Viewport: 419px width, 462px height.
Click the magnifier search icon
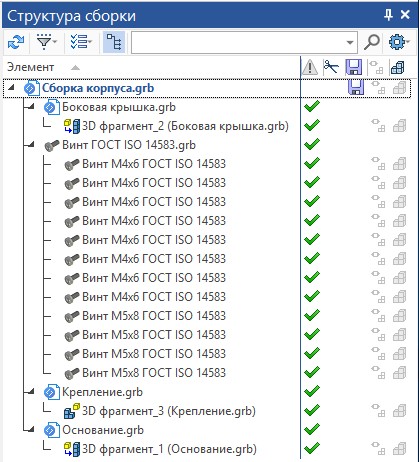pos(372,42)
